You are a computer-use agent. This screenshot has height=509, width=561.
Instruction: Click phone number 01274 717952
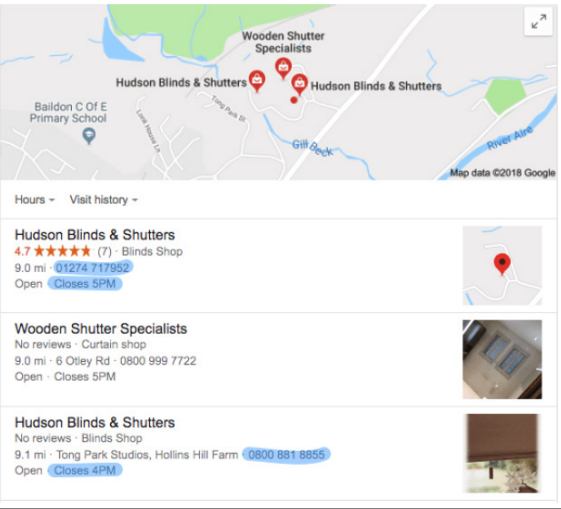click(92, 268)
